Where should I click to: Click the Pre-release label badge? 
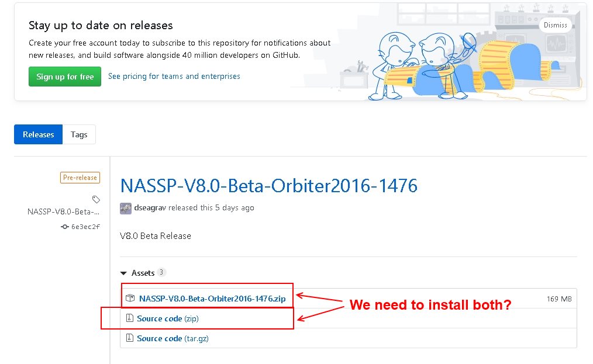tap(80, 178)
